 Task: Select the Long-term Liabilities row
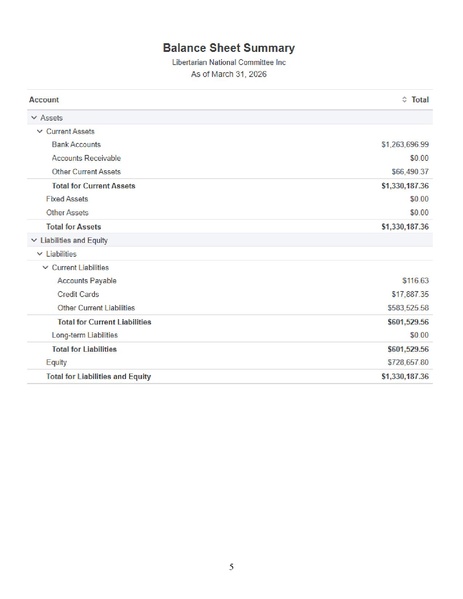[x=230, y=335]
